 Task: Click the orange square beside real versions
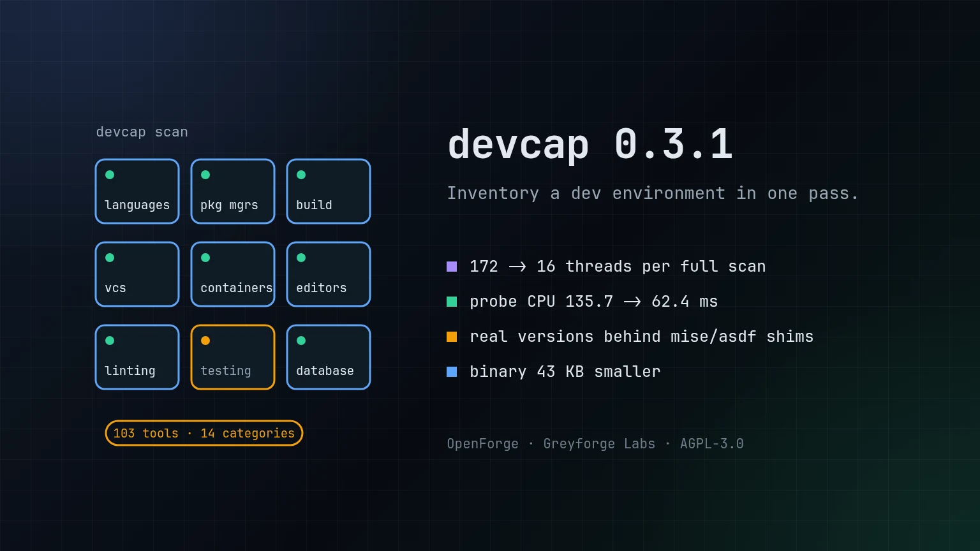coord(452,337)
